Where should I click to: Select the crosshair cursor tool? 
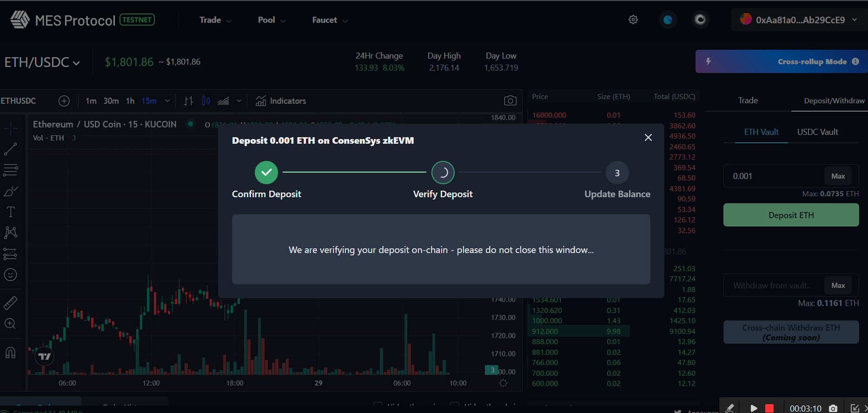(10, 128)
